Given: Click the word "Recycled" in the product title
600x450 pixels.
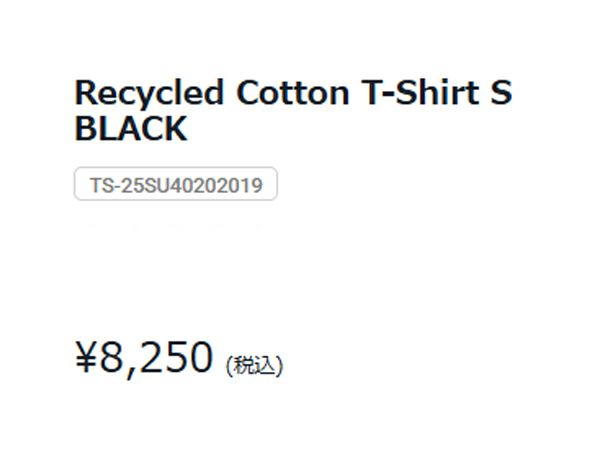Looking at the screenshot, I should pos(149,94).
